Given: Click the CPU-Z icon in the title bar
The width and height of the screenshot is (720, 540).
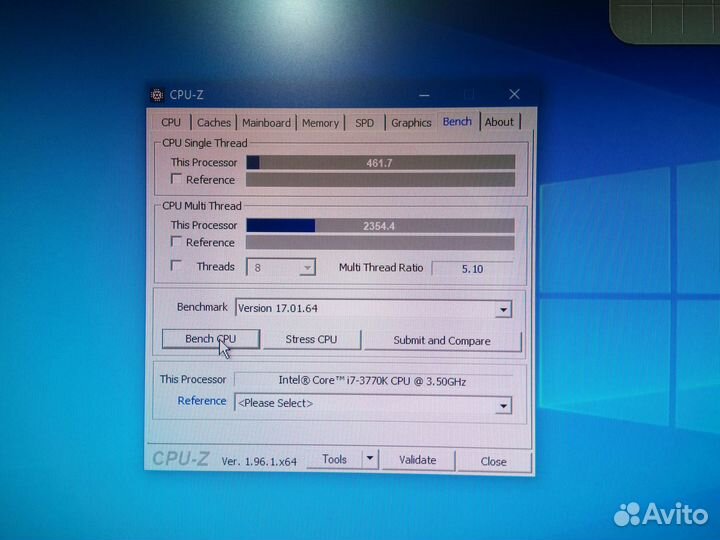Looking at the screenshot, I should [157, 95].
